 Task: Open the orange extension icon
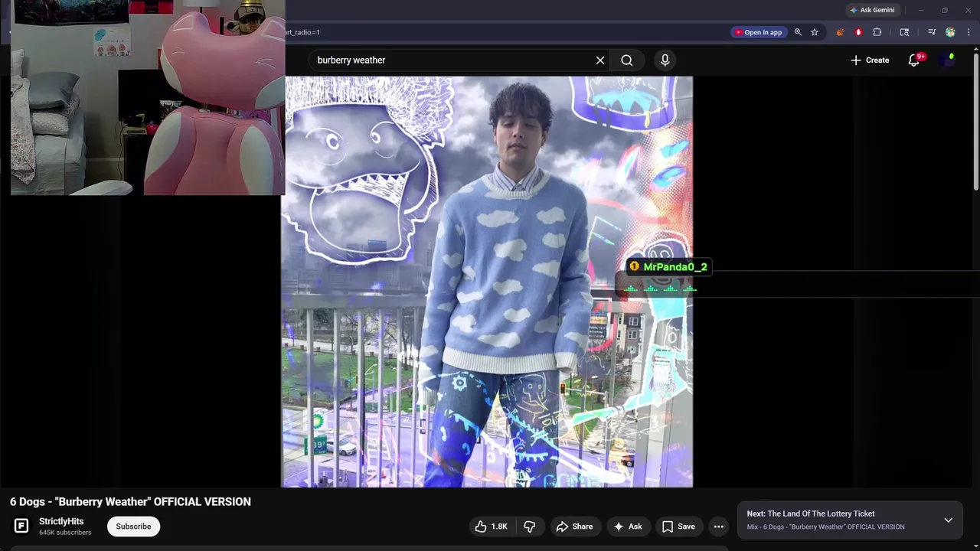[x=840, y=32]
